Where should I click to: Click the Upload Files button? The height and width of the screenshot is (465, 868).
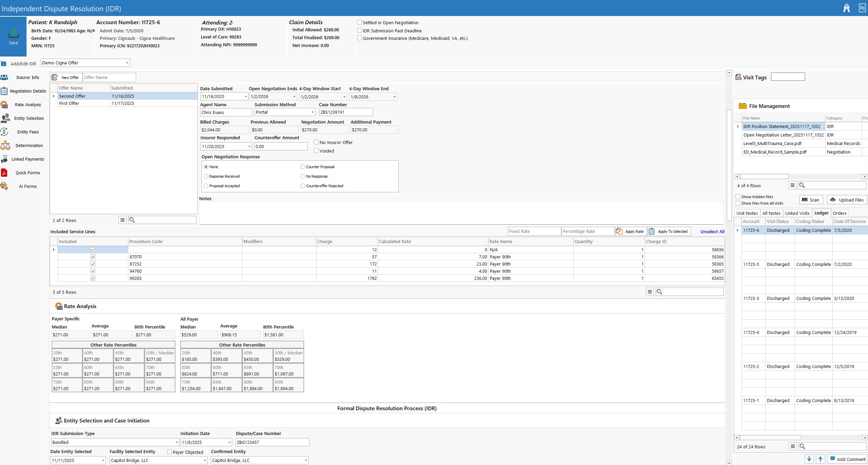click(847, 200)
